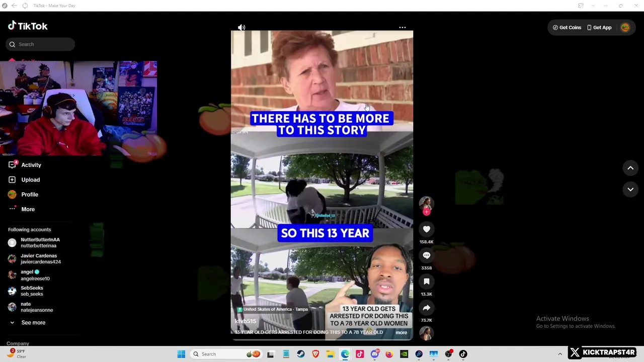Open comments with the speech bubble icon
The image size is (644, 362).
coord(426,255)
